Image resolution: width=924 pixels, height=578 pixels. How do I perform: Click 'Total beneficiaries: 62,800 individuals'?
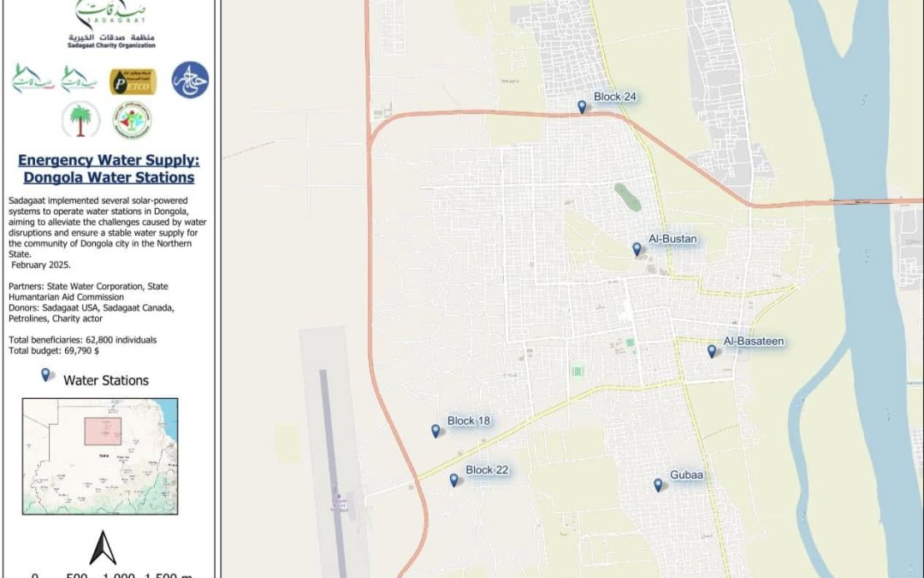pos(82,340)
